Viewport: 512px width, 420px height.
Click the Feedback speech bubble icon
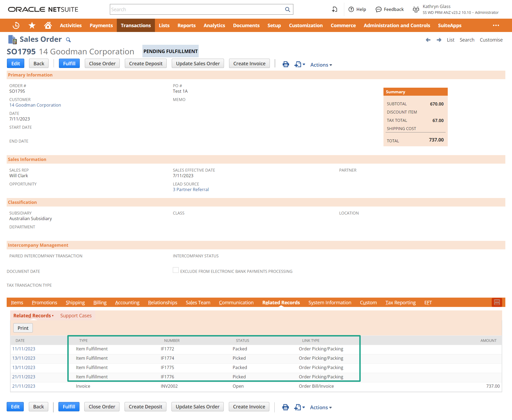[x=378, y=10]
